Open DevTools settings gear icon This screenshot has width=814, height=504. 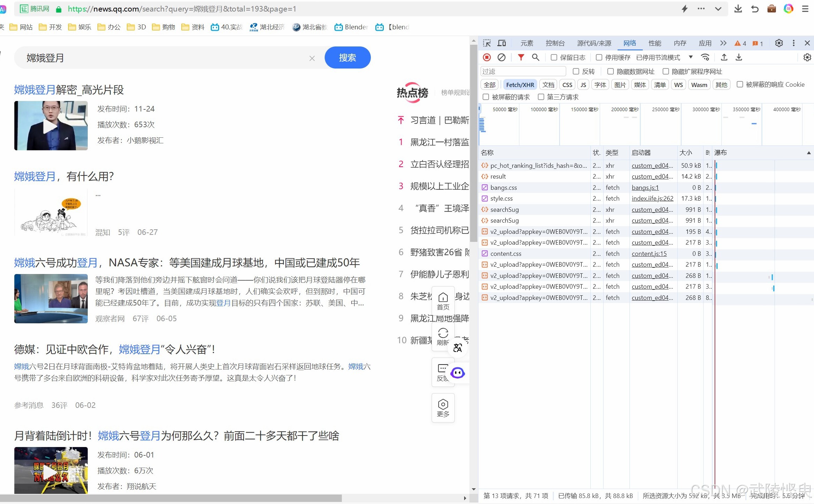pyautogui.click(x=779, y=43)
